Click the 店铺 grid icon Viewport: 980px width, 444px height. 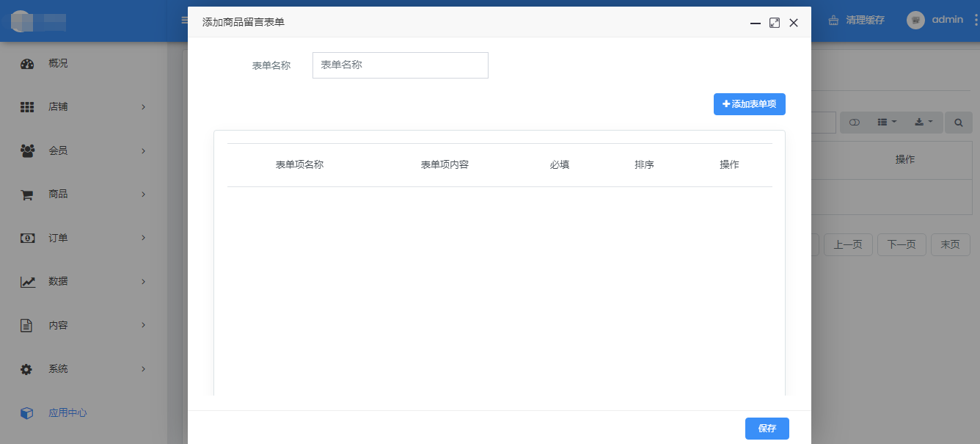[x=27, y=107]
